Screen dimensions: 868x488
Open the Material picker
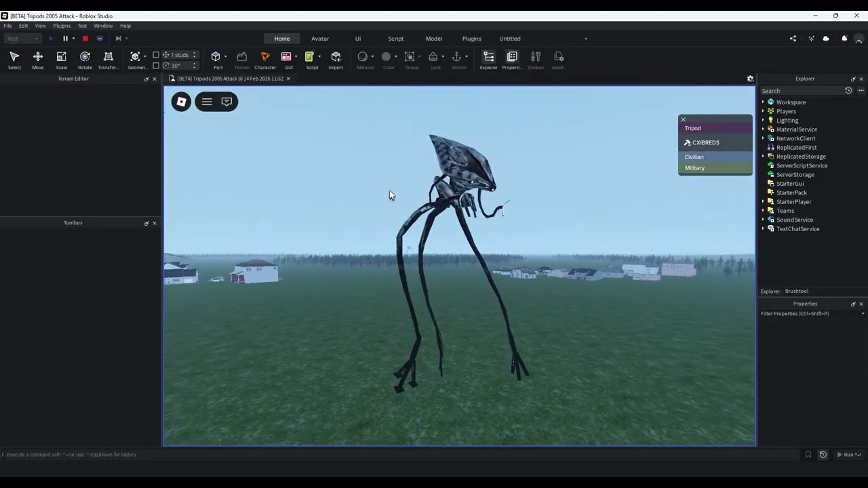[x=363, y=57]
